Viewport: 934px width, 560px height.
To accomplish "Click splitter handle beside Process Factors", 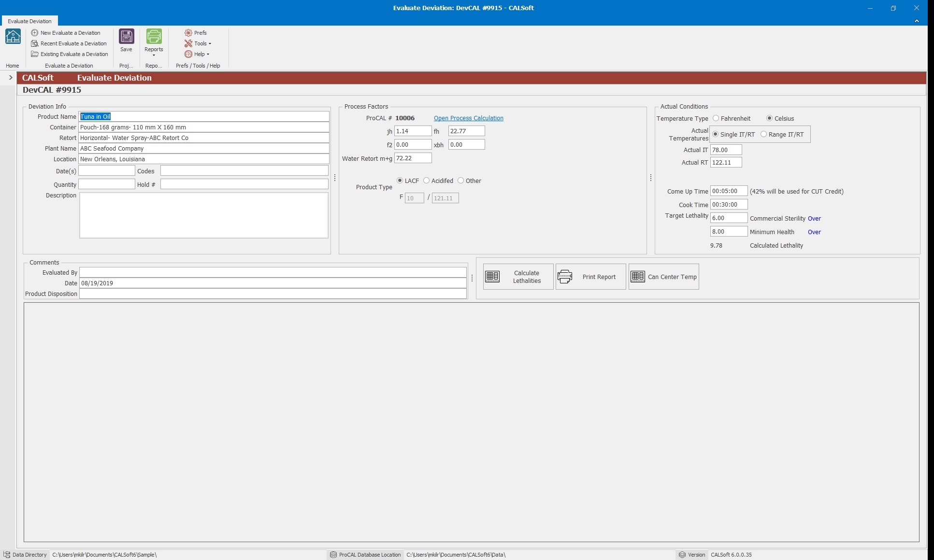I will click(x=651, y=178).
